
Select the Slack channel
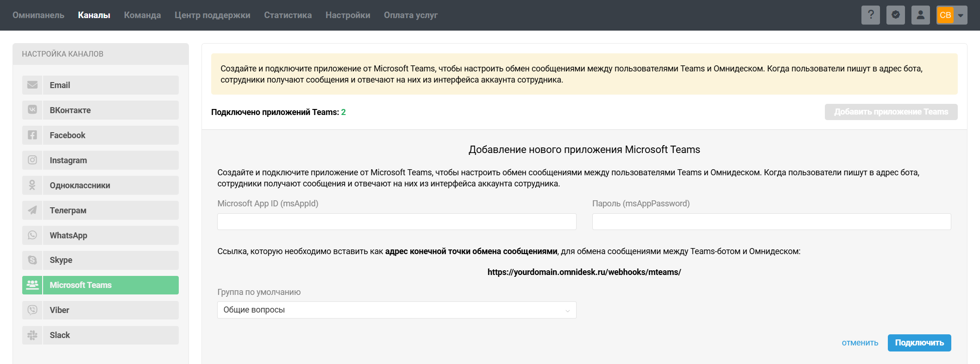click(101, 335)
